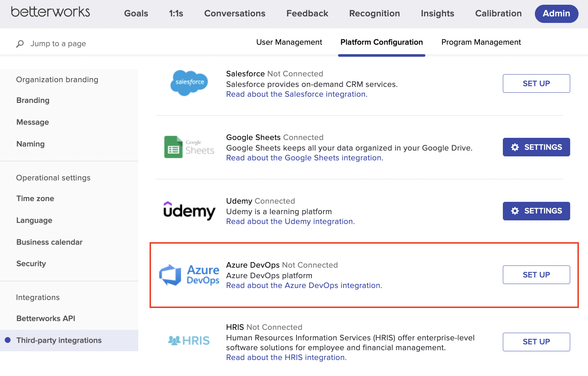Open SETTINGS for Udemy

(x=536, y=211)
